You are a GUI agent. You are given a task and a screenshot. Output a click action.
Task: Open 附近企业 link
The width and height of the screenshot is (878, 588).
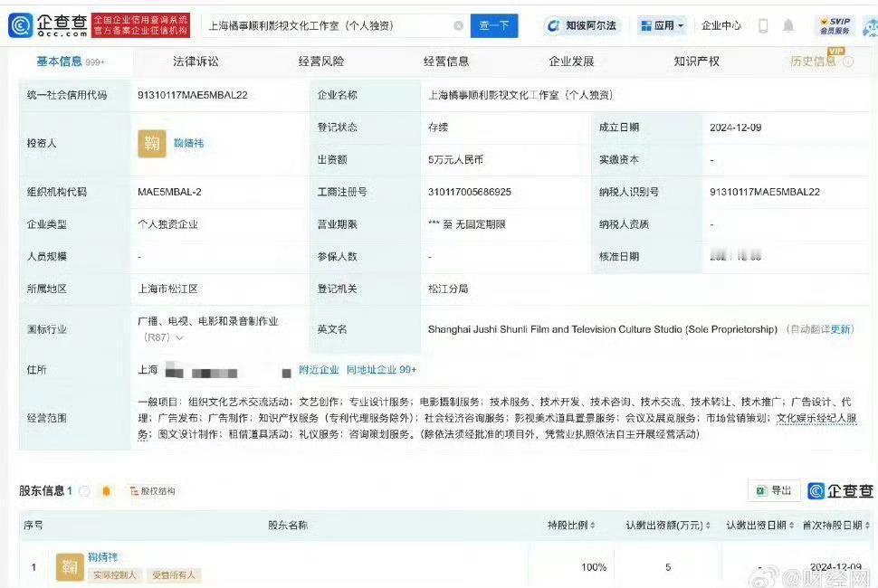pos(319,370)
